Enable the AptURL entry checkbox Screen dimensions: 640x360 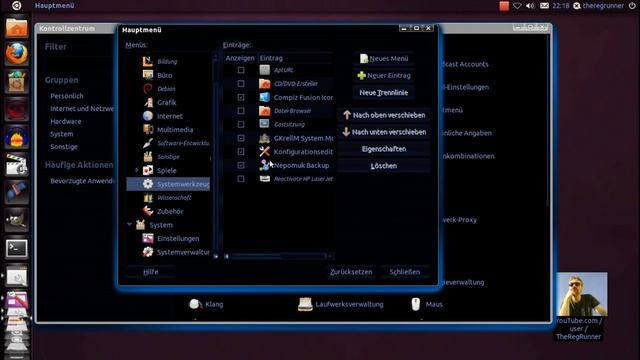pyautogui.click(x=241, y=70)
